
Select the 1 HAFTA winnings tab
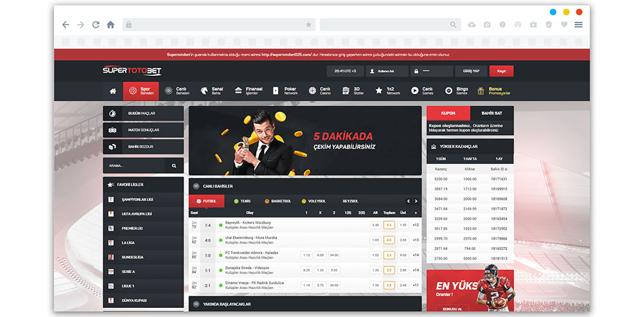pos(470,159)
